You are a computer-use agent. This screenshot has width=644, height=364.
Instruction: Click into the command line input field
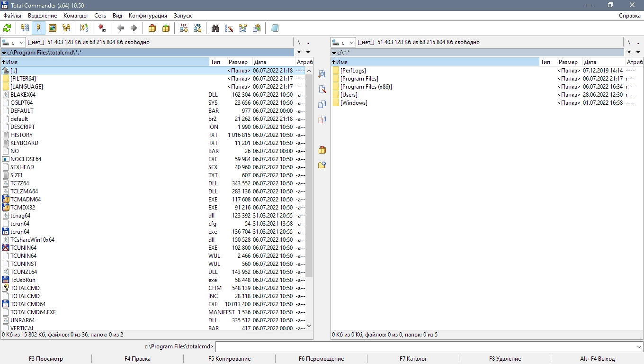point(425,346)
